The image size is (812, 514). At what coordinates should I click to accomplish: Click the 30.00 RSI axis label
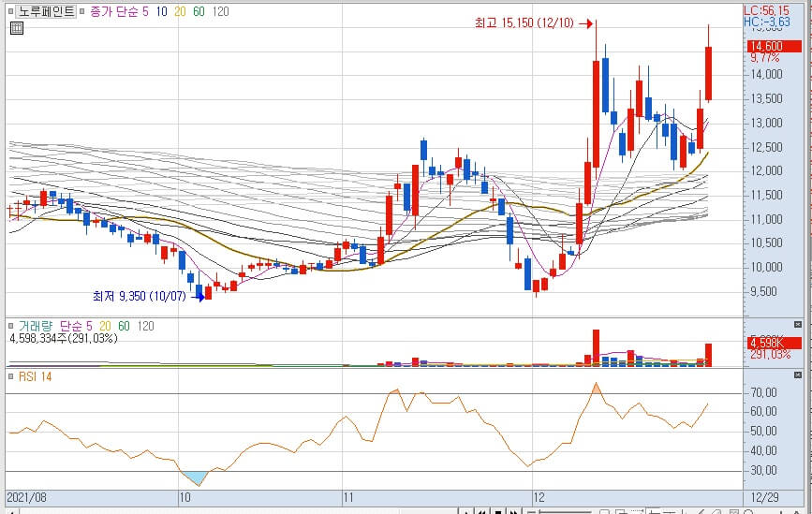(x=764, y=471)
